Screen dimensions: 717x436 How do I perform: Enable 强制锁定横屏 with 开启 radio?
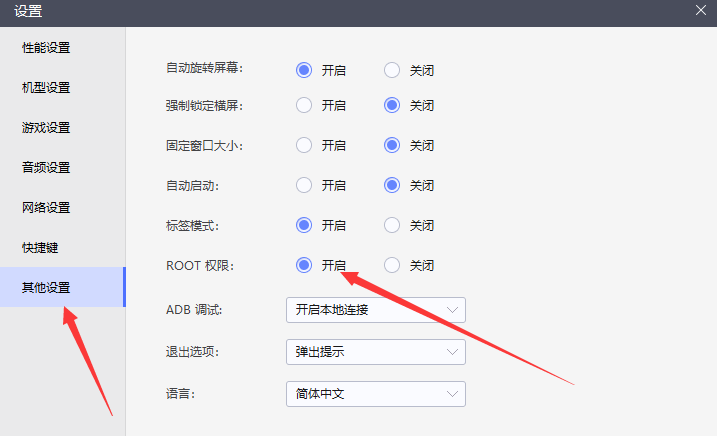click(x=305, y=105)
